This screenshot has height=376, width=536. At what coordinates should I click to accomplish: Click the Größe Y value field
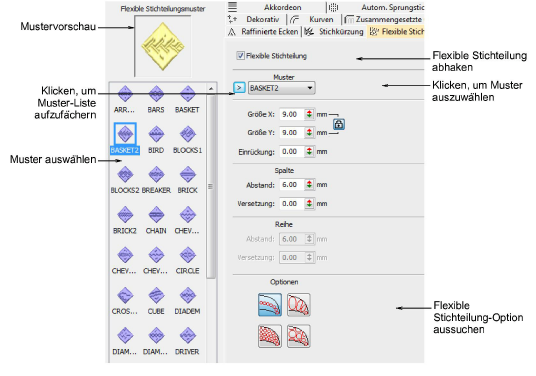[292, 133]
